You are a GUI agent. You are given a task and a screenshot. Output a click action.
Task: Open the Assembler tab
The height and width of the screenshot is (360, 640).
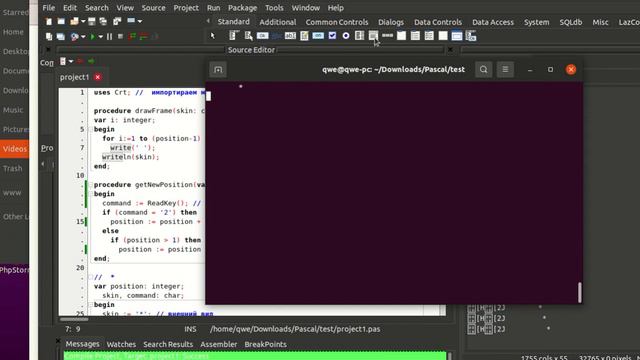click(x=218, y=344)
